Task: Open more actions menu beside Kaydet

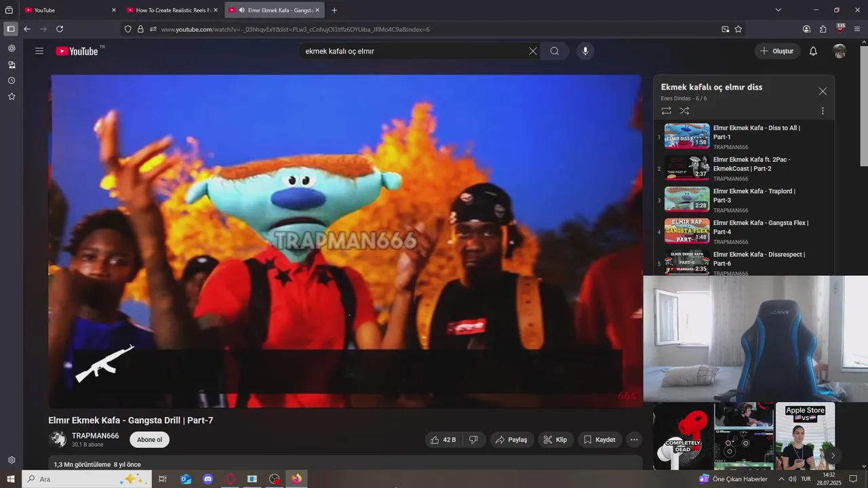Action: [x=634, y=440]
